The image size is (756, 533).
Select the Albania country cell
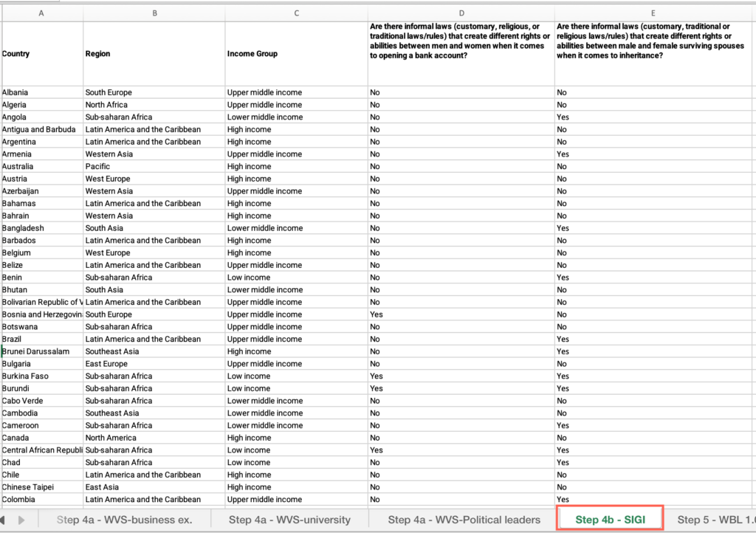click(x=42, y=92)
